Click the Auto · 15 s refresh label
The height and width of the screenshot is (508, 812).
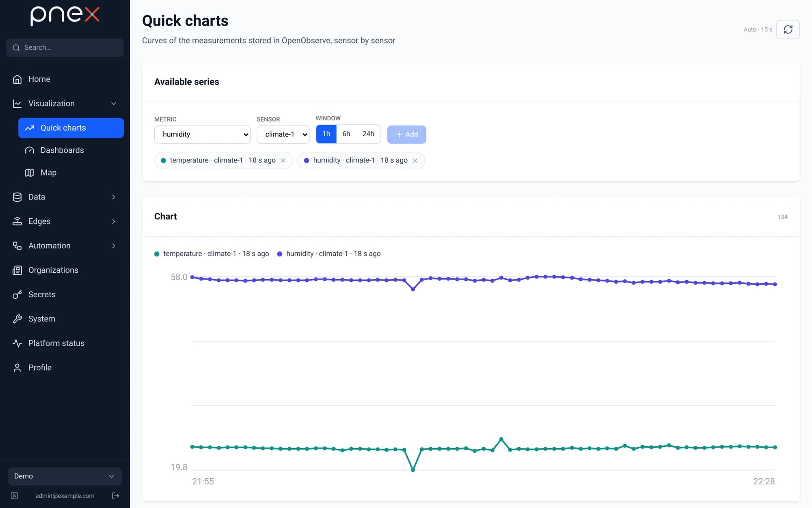tap(758, 30)
